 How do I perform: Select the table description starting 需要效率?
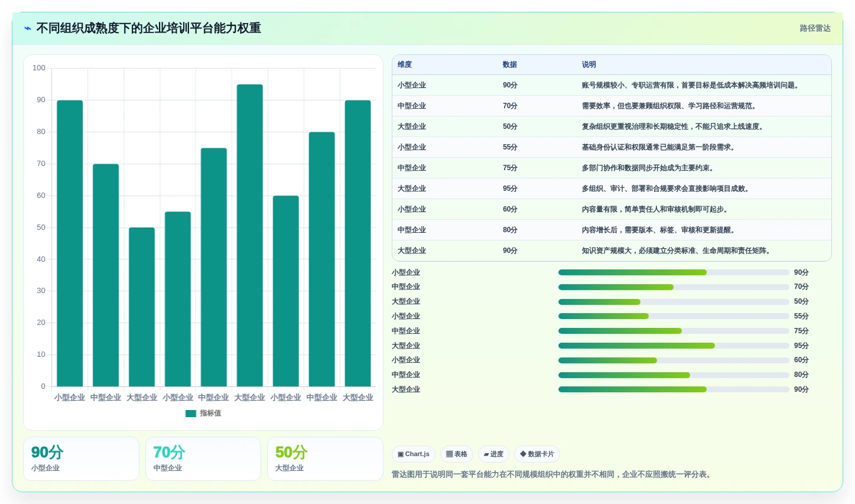pos(671,106)
